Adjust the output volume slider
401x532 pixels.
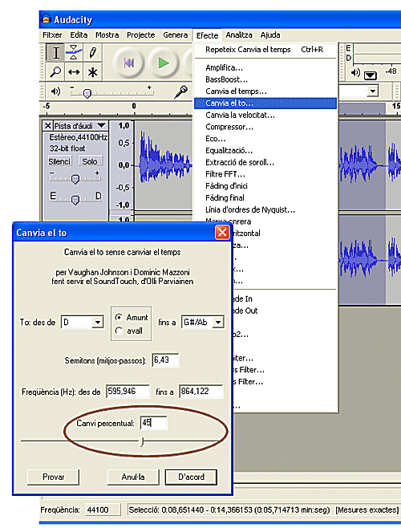pos(87,93)
